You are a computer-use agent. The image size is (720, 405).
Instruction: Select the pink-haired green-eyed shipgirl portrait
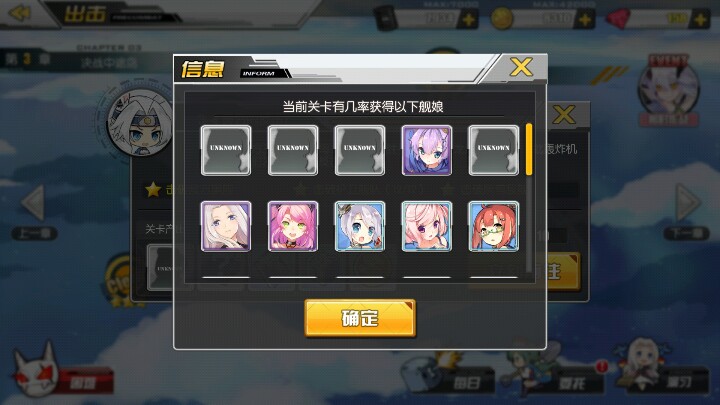pos(293,226)
